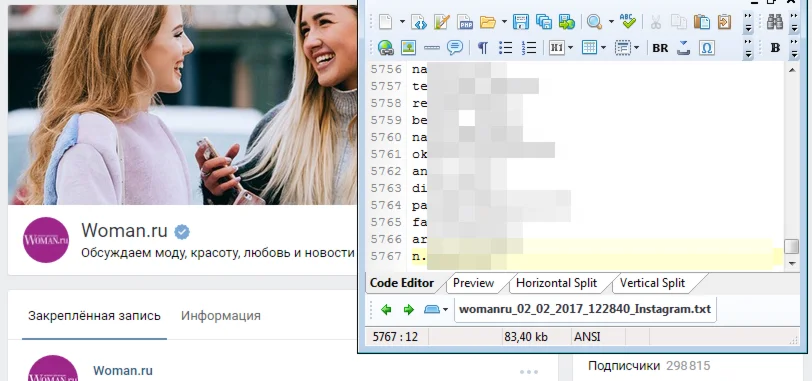This screenshot has height=381, width=812.
Task: Switch to the Code Editor tab
Action: pos(402,283)
